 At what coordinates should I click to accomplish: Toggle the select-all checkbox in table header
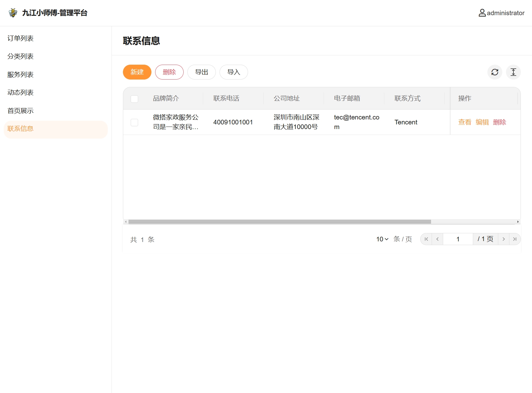tap(134, 99)
